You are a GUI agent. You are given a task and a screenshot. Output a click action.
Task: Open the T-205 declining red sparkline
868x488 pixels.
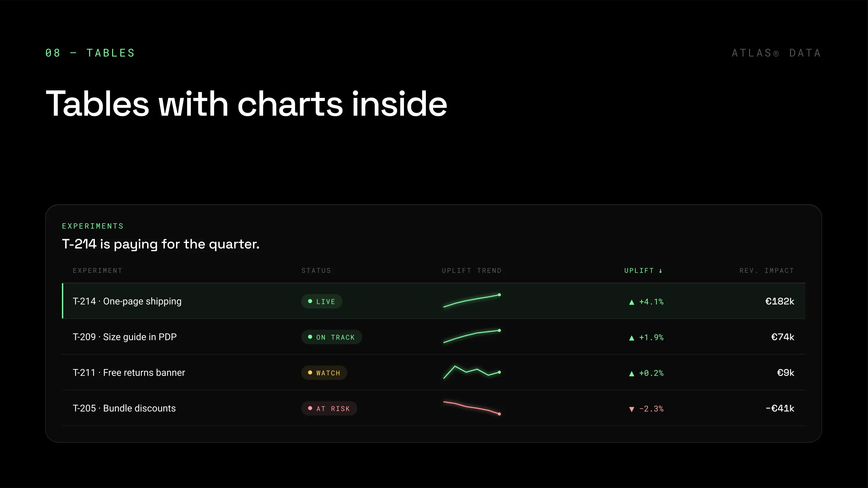[x=472, y=408]
